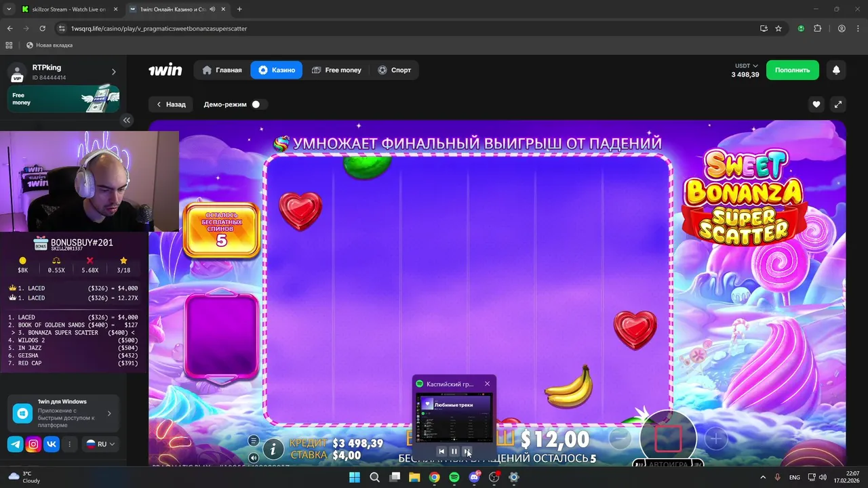Expand the USDT currency dropdown
The image size is (868, 488).
[x=746, y=66]
